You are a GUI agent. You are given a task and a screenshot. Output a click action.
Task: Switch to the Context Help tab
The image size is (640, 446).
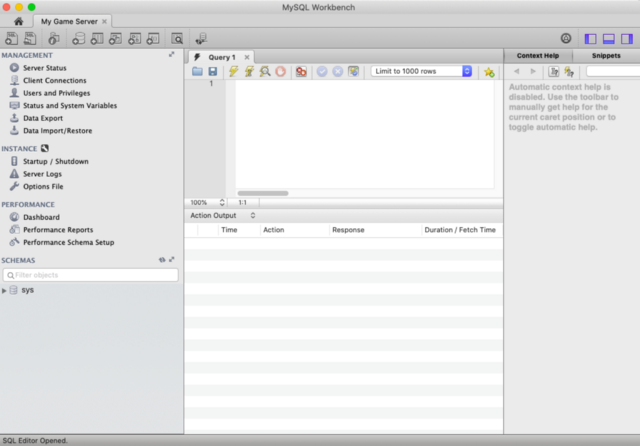pos(538,56)
